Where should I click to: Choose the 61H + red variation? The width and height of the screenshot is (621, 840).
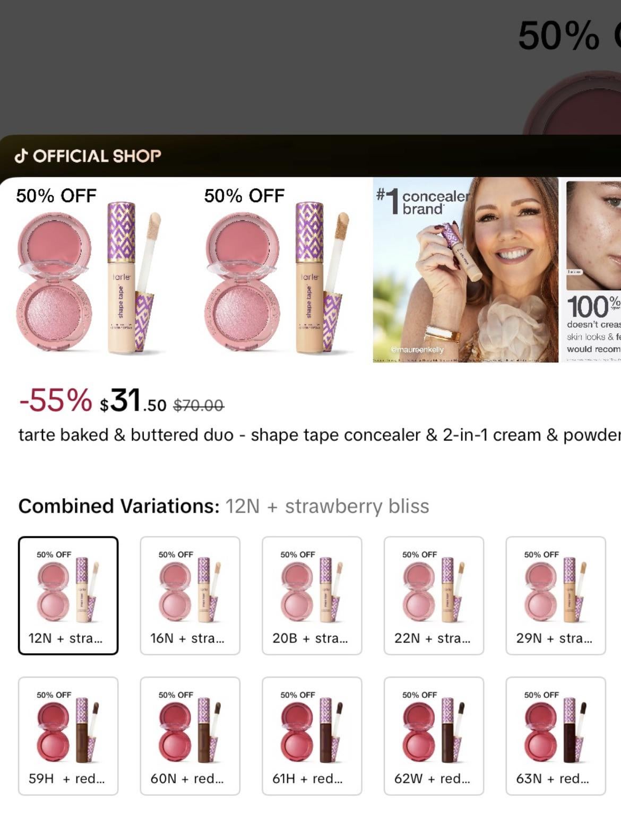[x=312, y=736]
